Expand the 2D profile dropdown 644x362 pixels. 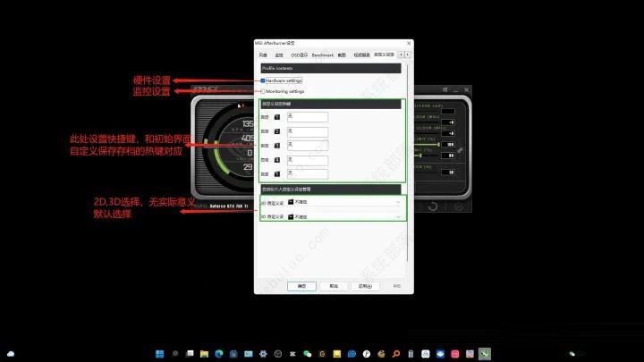(343, 202)
